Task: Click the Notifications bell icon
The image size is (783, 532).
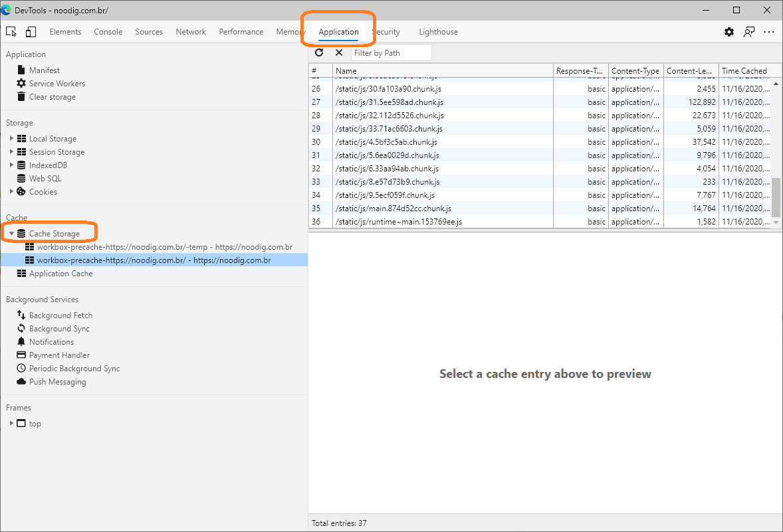Action: (x=21, y=342)
